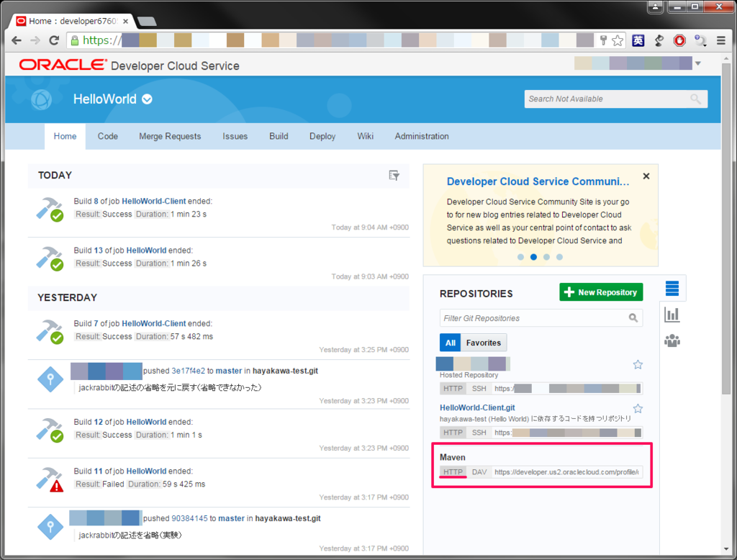Open the Code tab
Viewport: 737px width, 560px height.
pyautogui.click(x=108, y=136)
